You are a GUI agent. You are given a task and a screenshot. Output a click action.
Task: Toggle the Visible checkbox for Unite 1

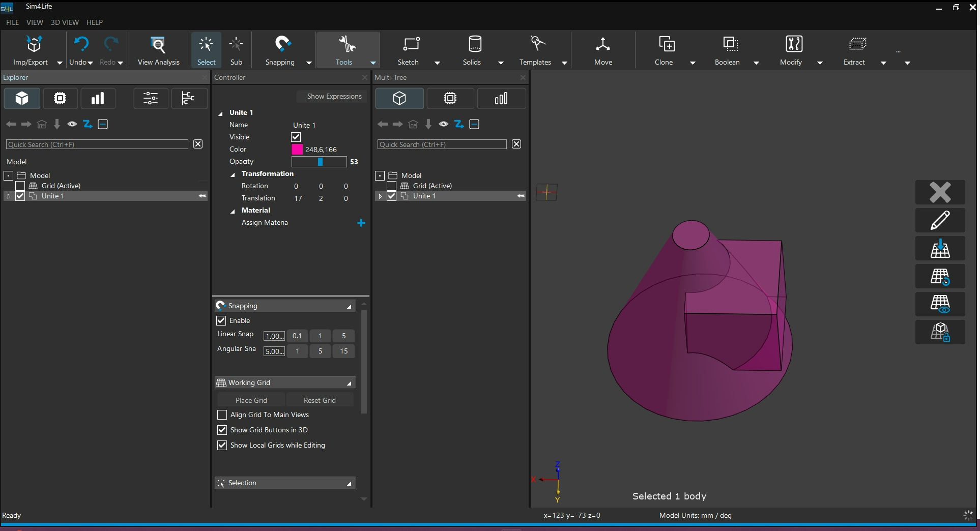point(296,137)
